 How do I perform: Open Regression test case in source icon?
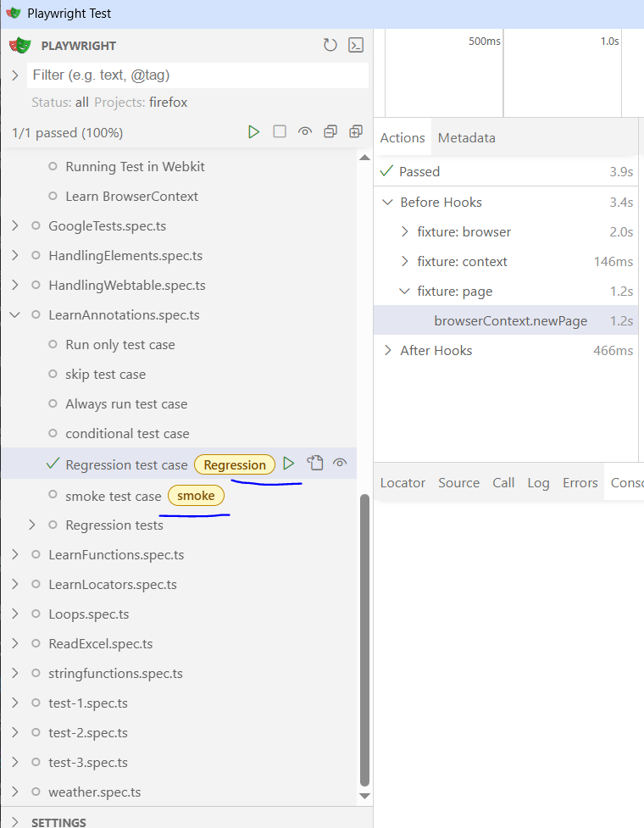pos(315,463)
